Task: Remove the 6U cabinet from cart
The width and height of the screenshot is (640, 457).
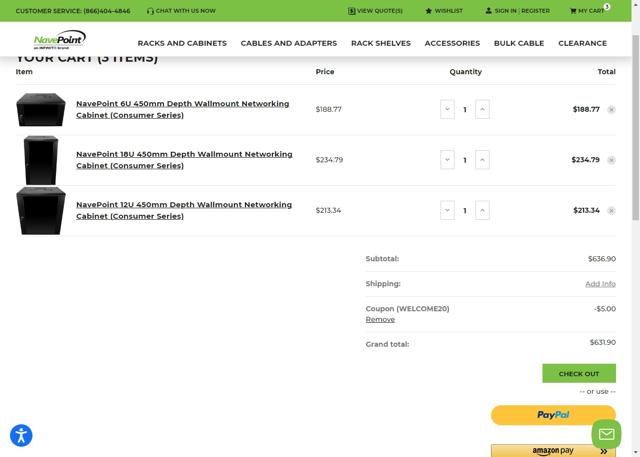Action: tap(611, 109)
